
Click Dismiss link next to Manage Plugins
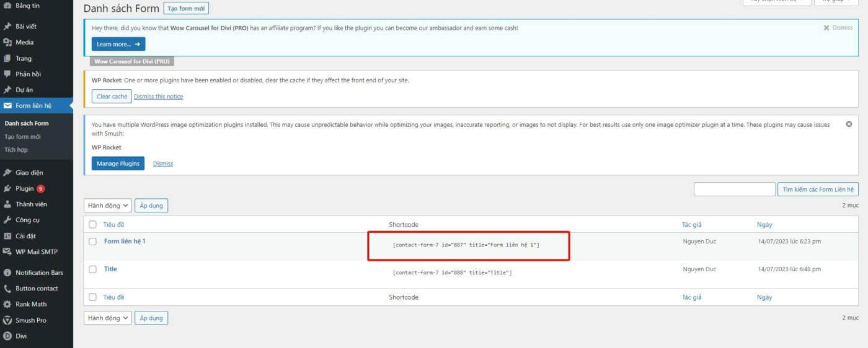pyautogui.click(x=163, y=163)
